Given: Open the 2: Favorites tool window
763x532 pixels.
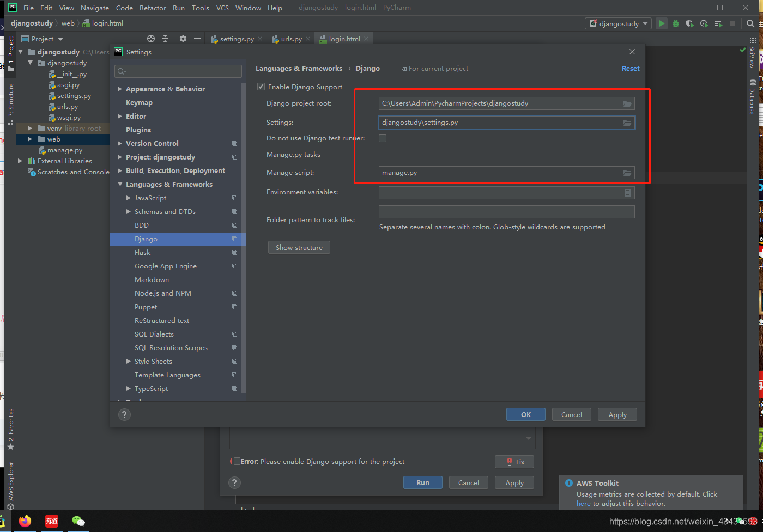Looking at the screenshot, I should point(11,429).
